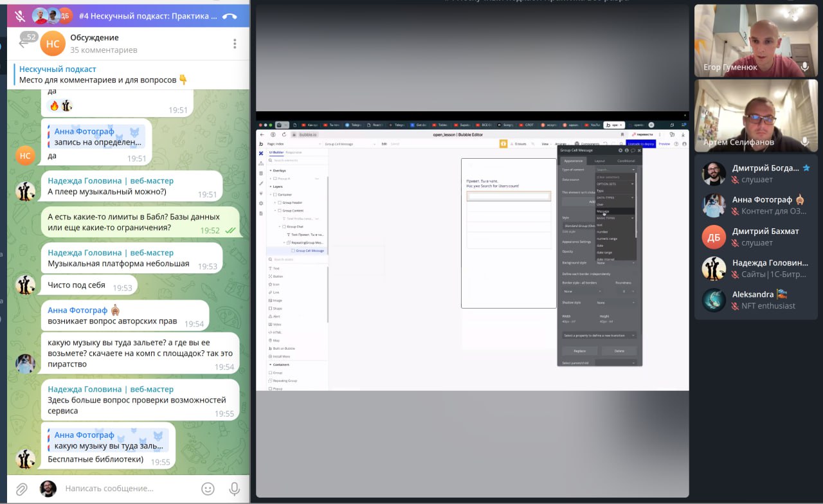Open the emoji picker in message box
Viewport: 823px width, 504px height.
pyautogui.click(x=208, y=489)
